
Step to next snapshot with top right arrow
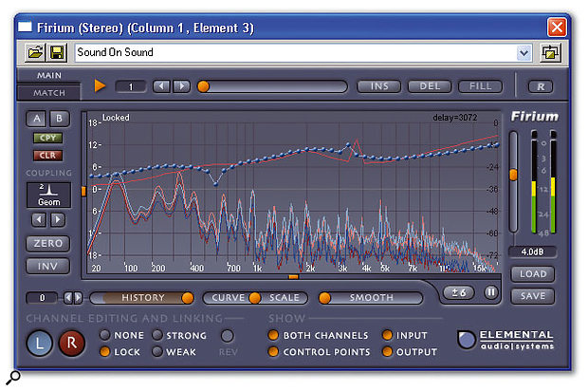tap(181, 86)
